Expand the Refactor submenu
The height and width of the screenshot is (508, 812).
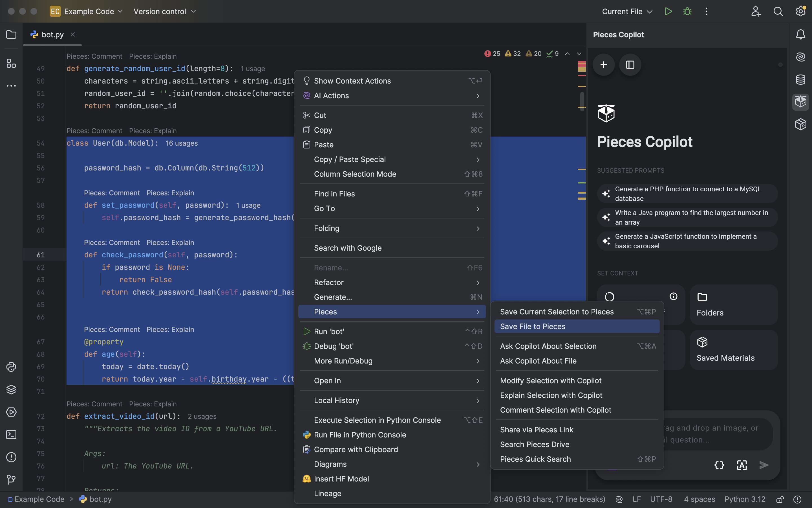392,283
